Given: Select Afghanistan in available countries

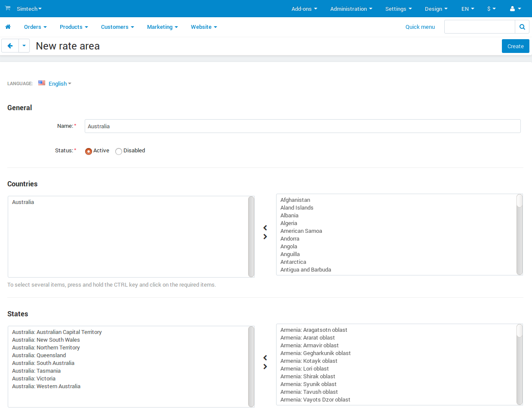Looking at the screenshot, I should [x=295, y=200].
